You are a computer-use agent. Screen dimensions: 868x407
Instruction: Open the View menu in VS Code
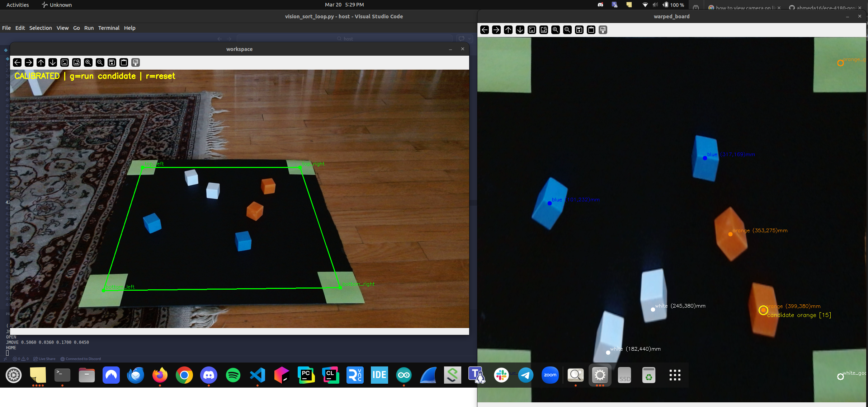(62, 28)
